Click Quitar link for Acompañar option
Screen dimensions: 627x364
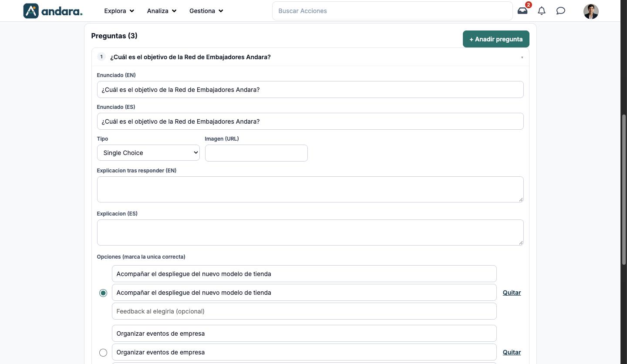(512, 293)
